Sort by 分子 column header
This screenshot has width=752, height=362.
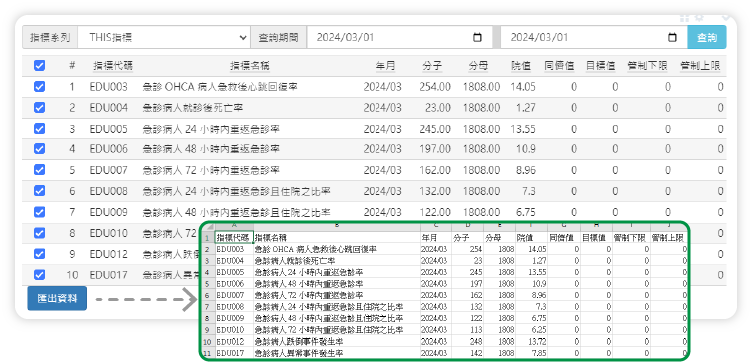(x=432, y=66)
